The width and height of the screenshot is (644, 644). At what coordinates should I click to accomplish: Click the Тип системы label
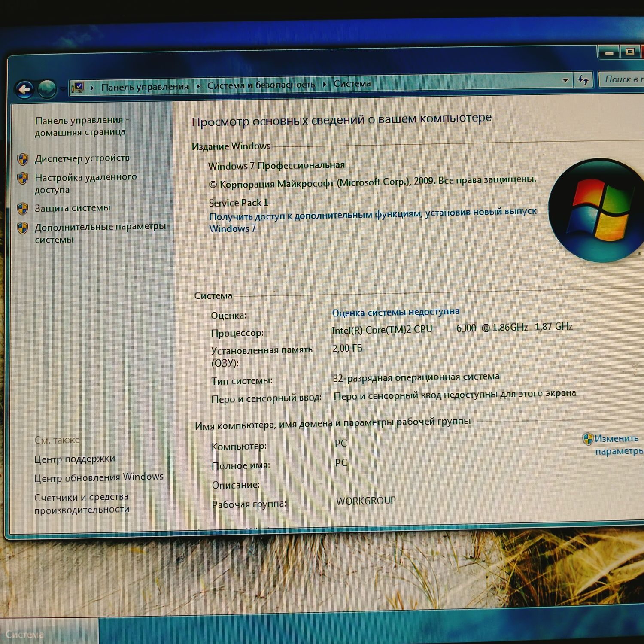pos(242,381)
